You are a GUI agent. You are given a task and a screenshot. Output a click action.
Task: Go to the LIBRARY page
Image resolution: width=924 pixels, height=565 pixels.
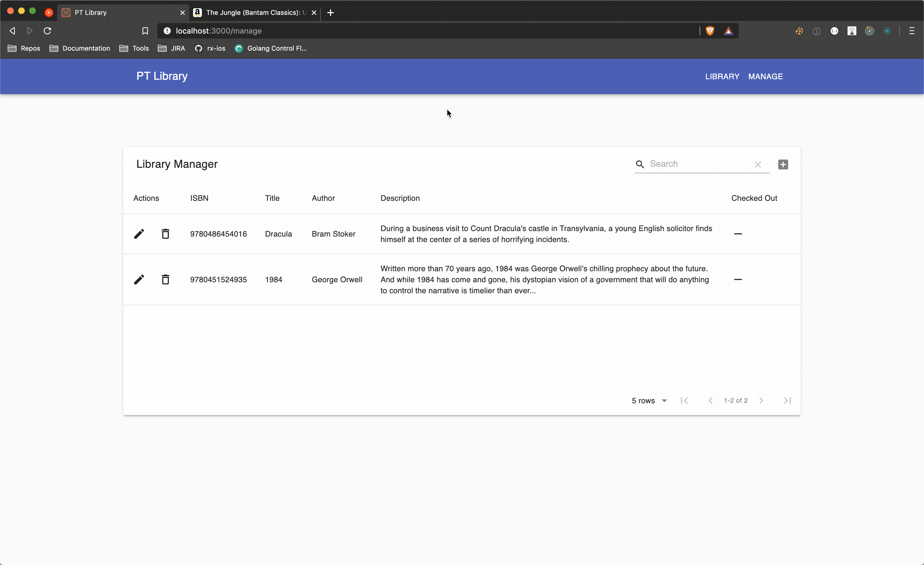point(722,76)
